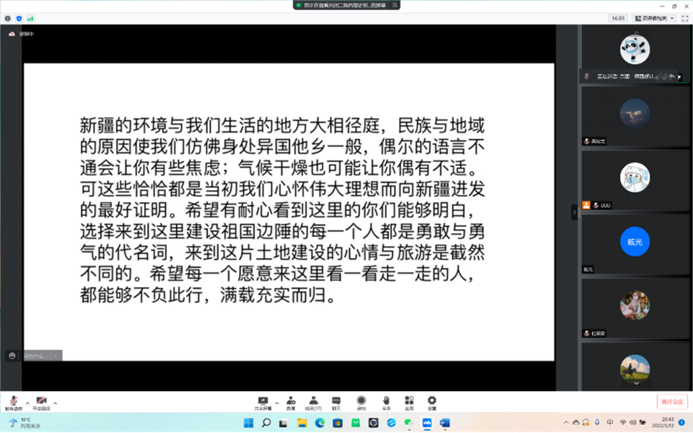This screenshot has height=433, width=693.
Task: Open the manage members panel
Action: (x=314, y=401)
